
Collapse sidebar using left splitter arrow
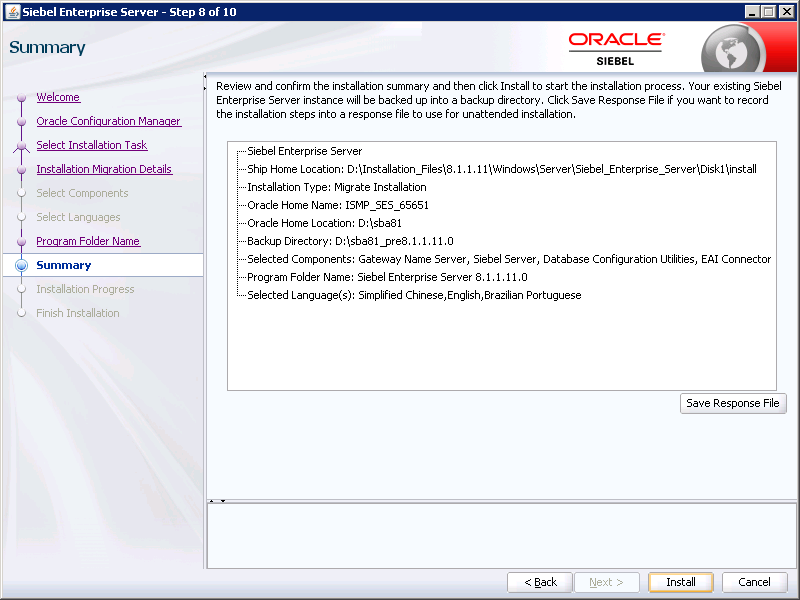pyautogui.click(x=205, y=77)
